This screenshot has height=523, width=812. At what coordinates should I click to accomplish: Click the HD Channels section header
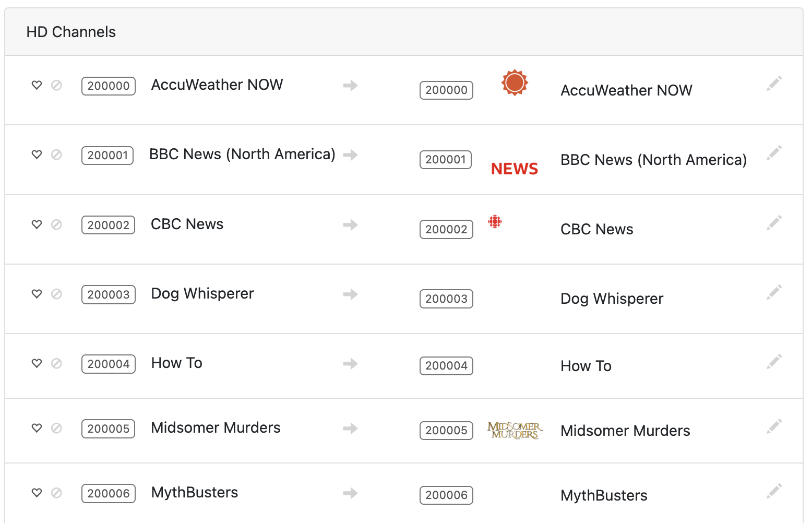71,32
